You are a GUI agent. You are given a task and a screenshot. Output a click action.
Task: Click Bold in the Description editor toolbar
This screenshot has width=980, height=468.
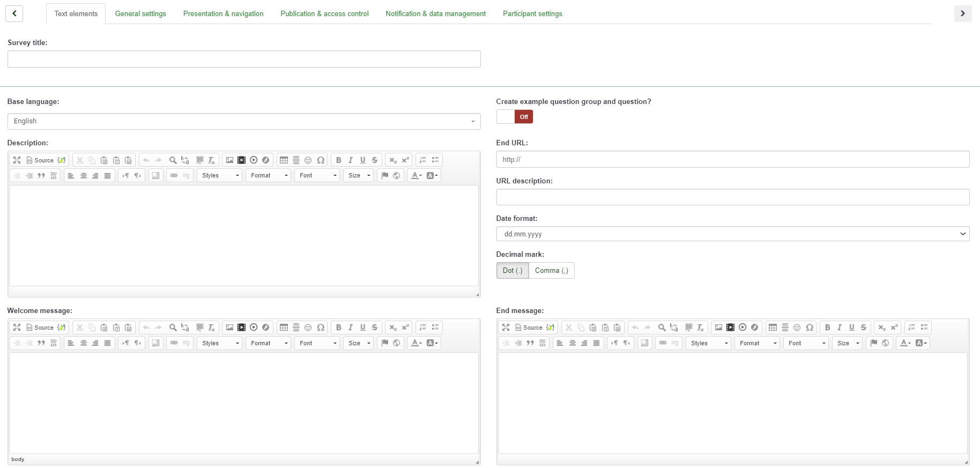click(338, 160)
